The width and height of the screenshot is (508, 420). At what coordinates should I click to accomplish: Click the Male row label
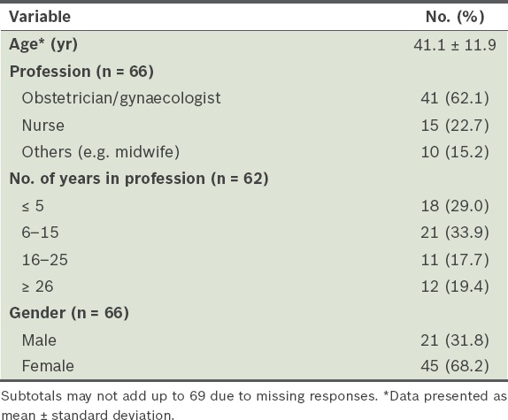(x=39, y=340)
